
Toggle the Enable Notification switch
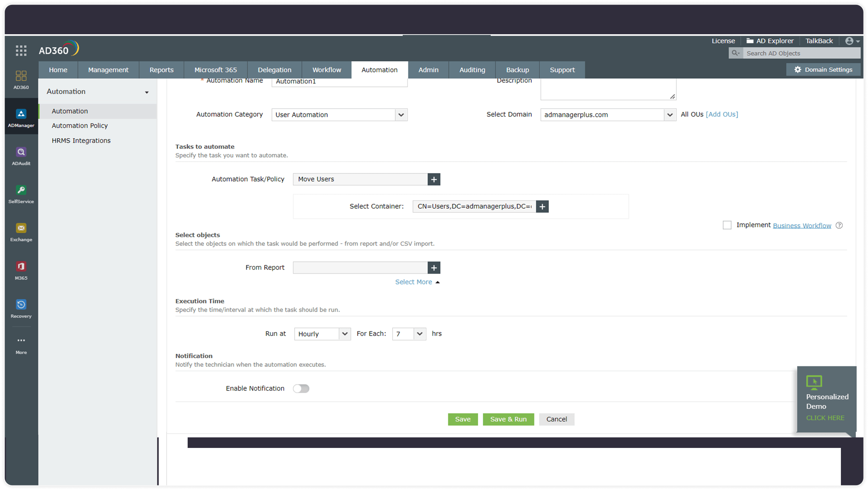[301, 389]
